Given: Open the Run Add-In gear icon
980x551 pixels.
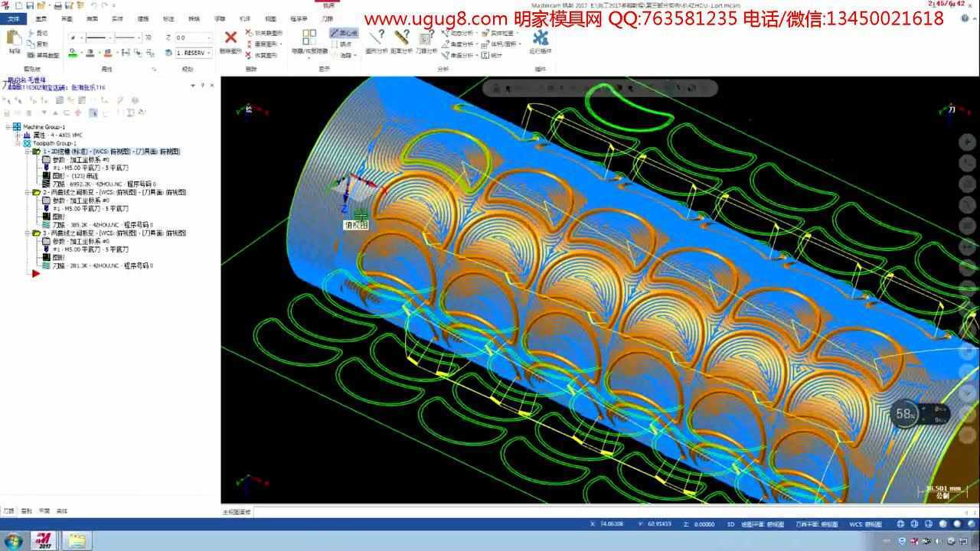Looking at the screenshot, I should click(x=541, y=38).
